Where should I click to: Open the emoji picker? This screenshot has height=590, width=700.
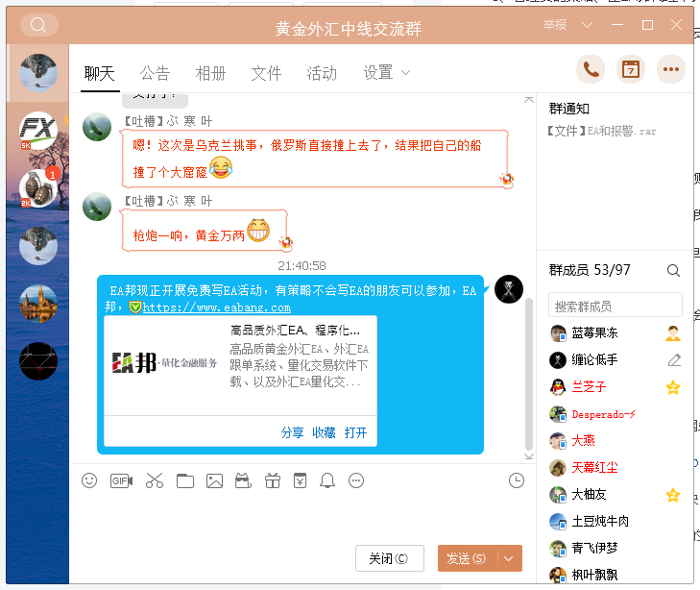tap(89, 480)
